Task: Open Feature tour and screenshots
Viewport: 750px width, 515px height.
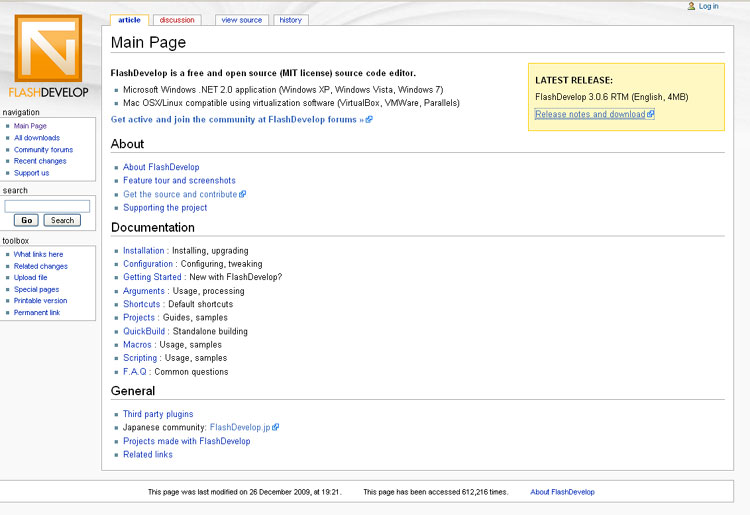Action: click(x=179, y=180)
